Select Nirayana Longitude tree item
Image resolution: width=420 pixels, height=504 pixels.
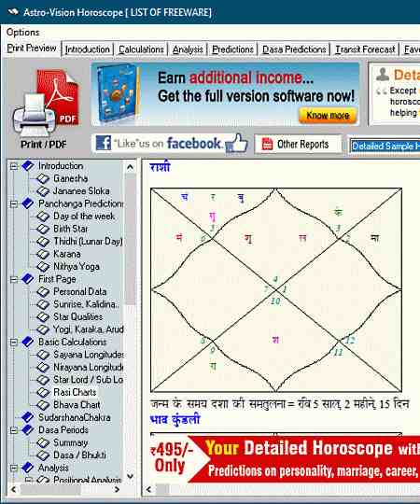[89, 367]
